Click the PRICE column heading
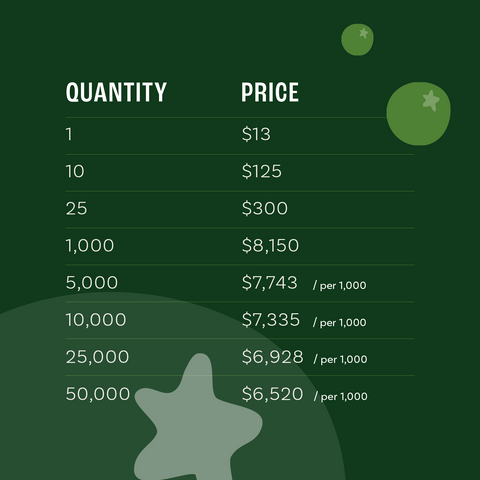This screenshot has width=480, height=480. point(270,92)
